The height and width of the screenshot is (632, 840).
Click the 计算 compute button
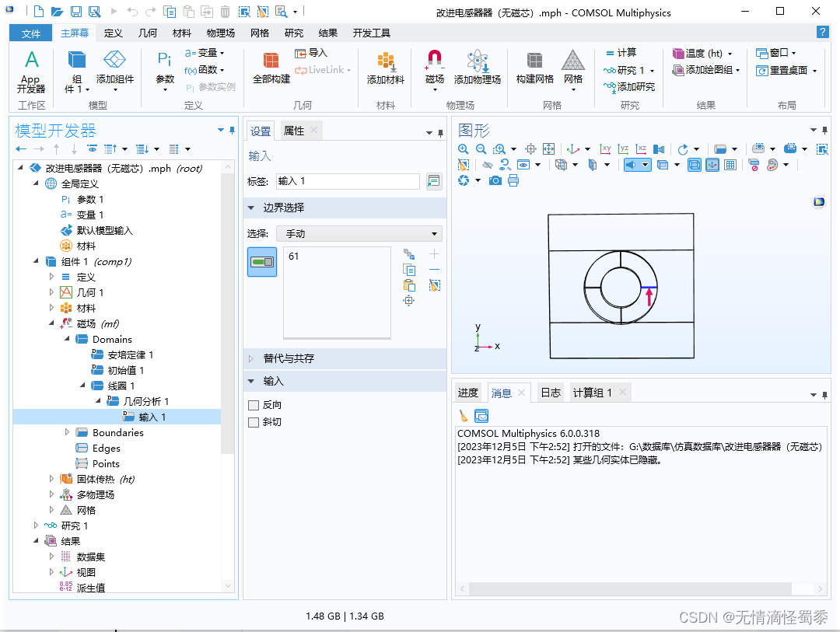click(x=621, y=53)
